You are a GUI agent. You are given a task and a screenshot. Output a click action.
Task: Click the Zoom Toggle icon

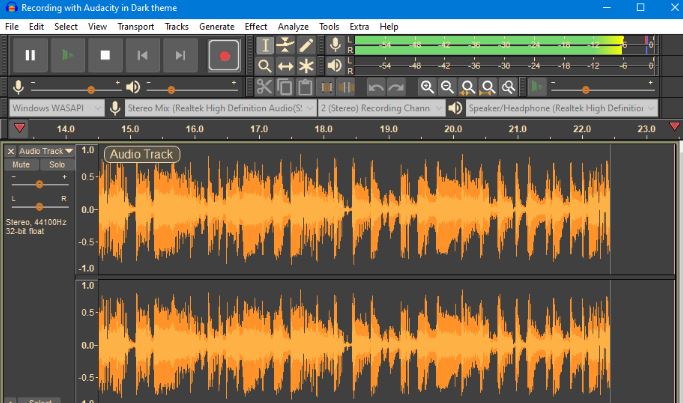point(509,87)
